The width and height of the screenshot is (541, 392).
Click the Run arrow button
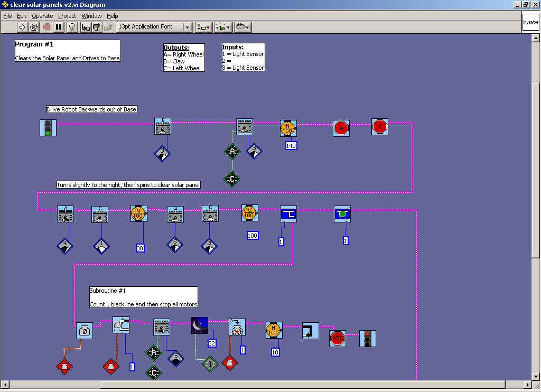tap(22, 27)
